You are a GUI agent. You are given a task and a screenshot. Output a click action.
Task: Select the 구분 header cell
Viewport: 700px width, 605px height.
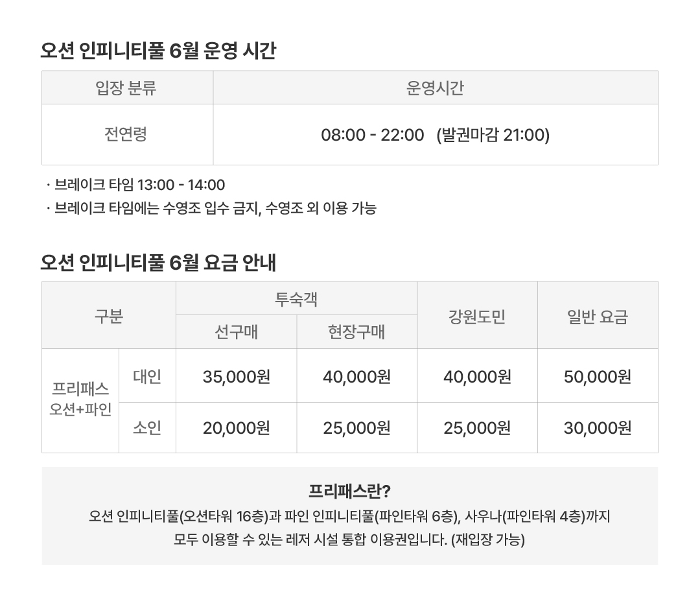(108, 315)
